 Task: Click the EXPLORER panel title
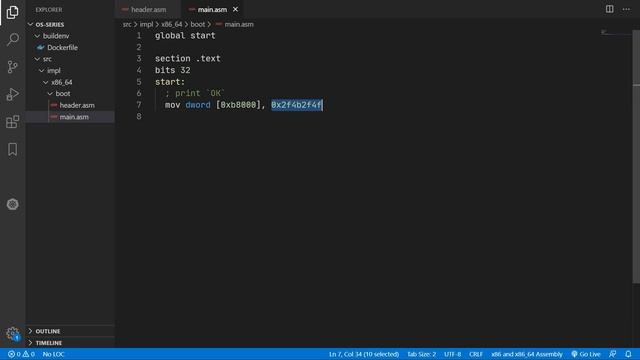click(x=49, y=9)
